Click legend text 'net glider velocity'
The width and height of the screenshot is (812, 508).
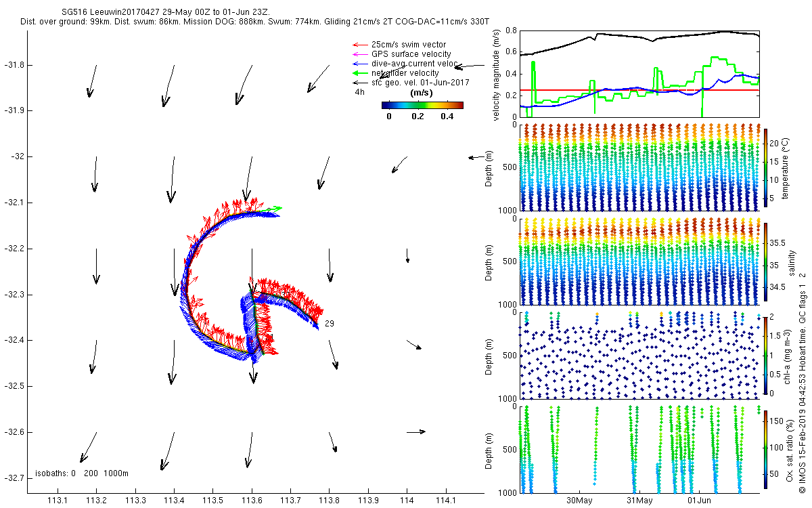click(x=405, y=73)
